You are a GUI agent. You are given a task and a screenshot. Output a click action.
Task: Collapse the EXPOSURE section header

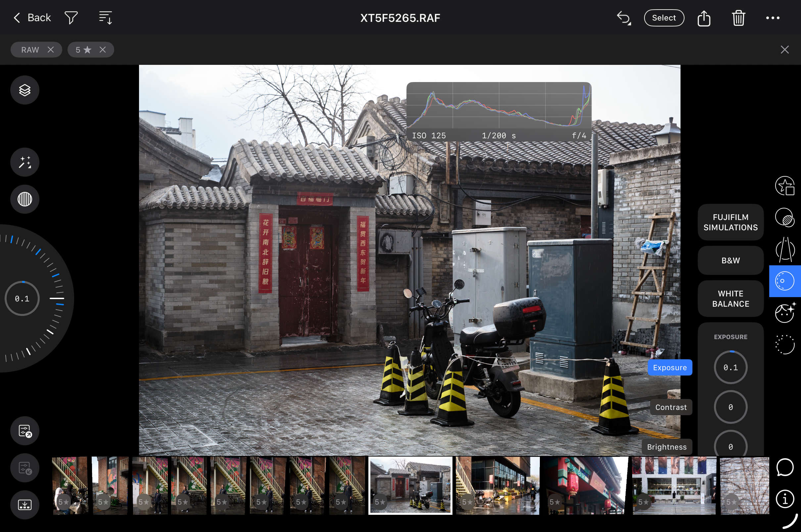coord(730,336)
